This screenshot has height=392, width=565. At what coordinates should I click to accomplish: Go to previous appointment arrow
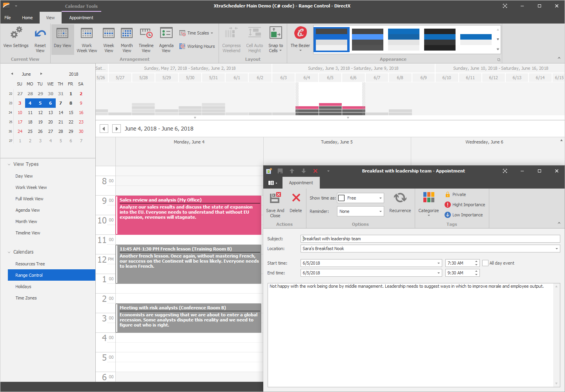[292, 171]
